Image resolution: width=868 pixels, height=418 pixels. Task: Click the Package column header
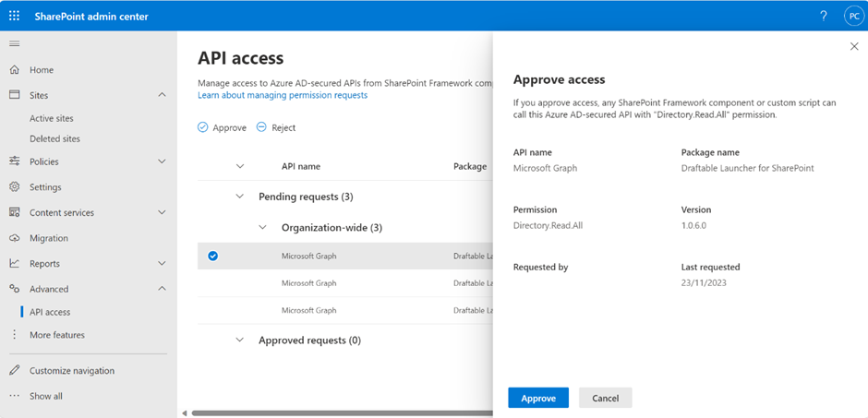tap(470, 166)
